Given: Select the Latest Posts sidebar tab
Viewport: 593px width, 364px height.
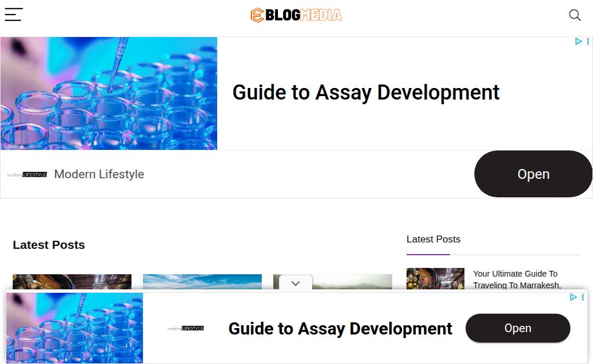Looking at the screenshot, I should (433, 240).
